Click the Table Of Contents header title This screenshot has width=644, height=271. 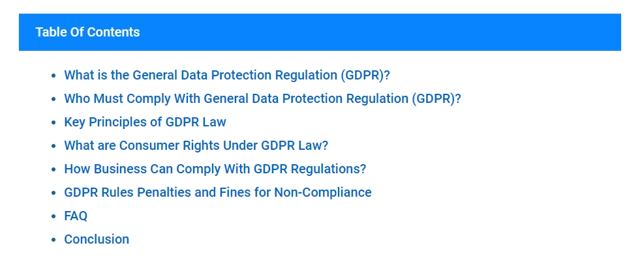point(87,32)
